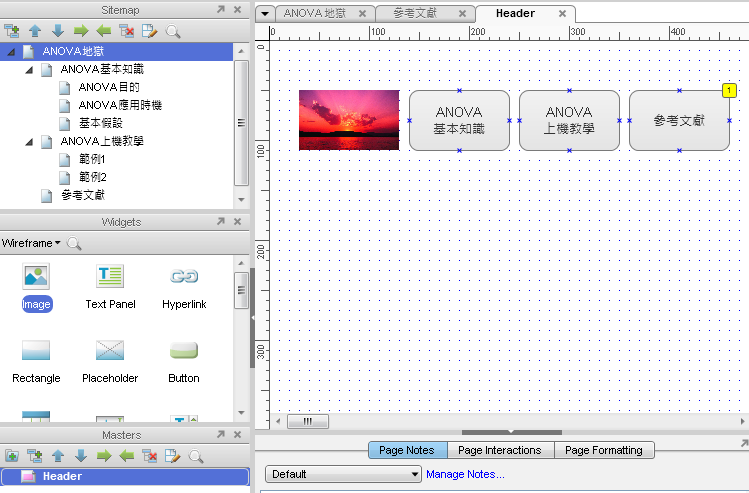
Task: Move page down in Sitemap toolbar
Action: (x=58, y=32)
